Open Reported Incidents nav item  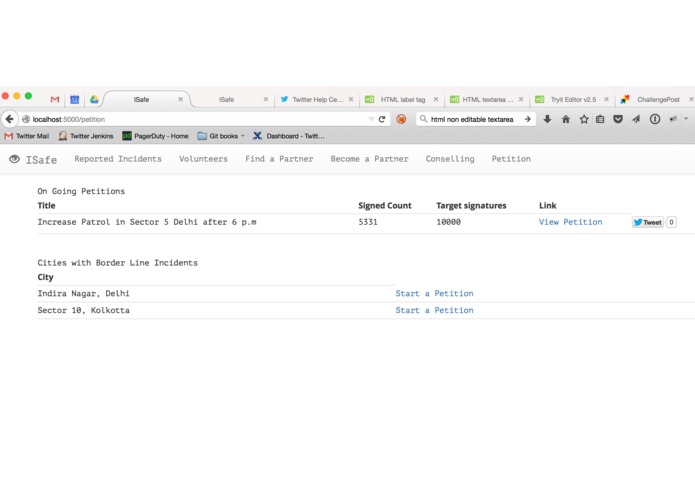tap(118, 159)
